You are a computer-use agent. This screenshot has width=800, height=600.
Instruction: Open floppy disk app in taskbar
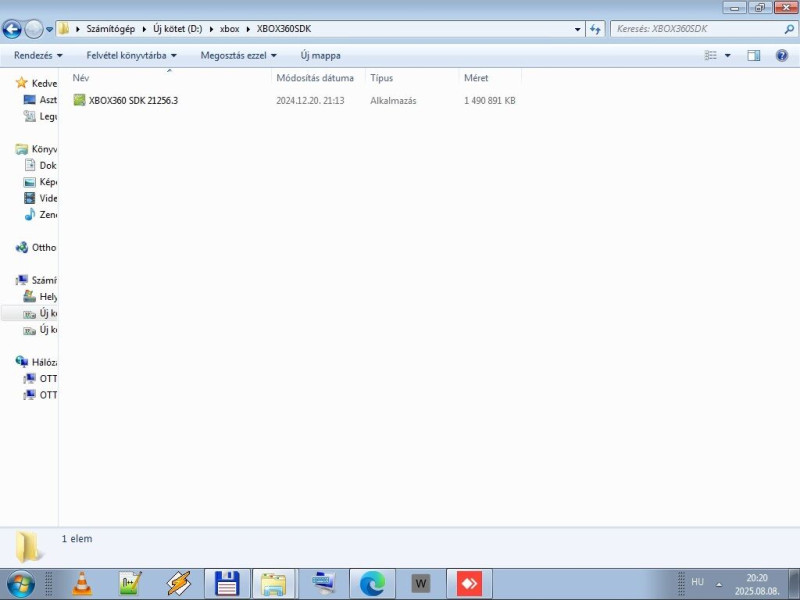(227, 584)
